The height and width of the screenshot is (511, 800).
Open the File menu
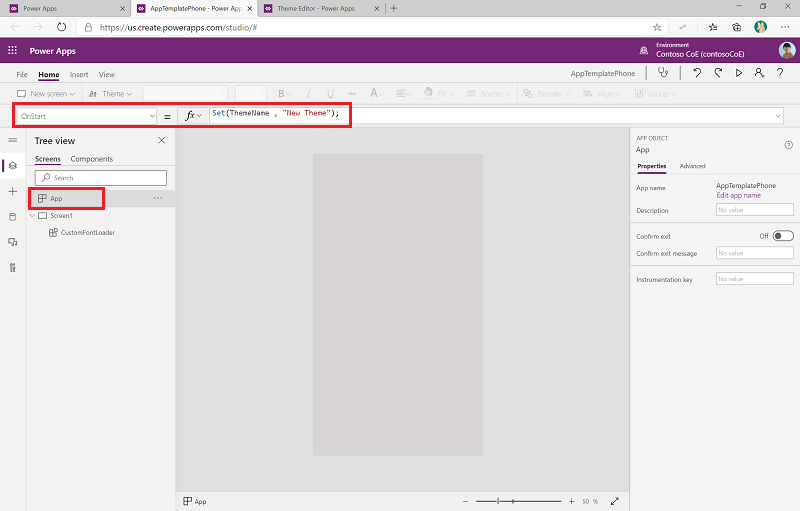pos(22,74)
